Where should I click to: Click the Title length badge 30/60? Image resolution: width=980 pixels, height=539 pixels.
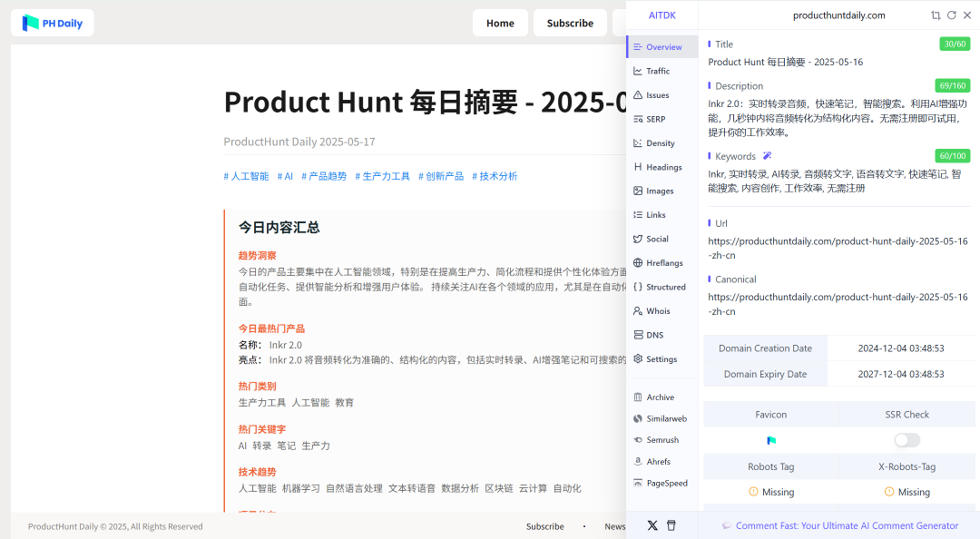pyautogui.click(x=955, y=44)
